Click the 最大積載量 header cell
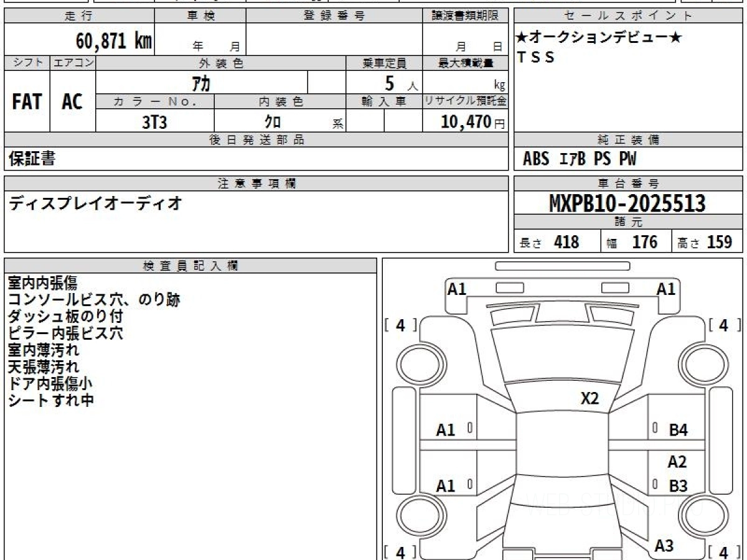The image size is (747, 560). click(x=465, y=63)
